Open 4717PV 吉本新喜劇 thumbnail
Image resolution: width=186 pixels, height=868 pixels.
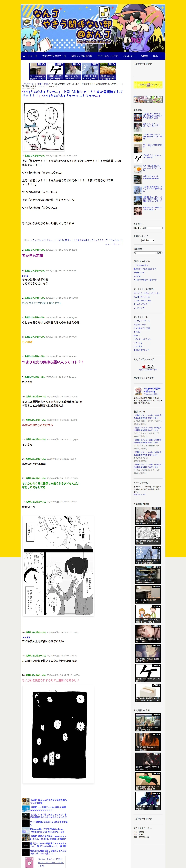[148, 781]
